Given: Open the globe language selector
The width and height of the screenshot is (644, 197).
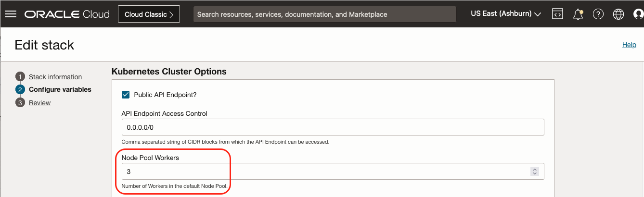Looking at the screenshot, I should pyautogui.click(x=618, y=14).
